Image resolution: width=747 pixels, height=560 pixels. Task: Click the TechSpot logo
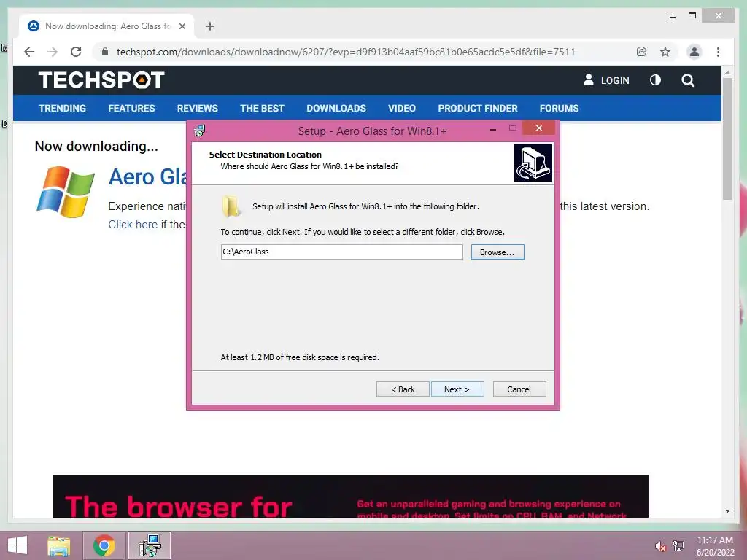[x=101, y=80]
